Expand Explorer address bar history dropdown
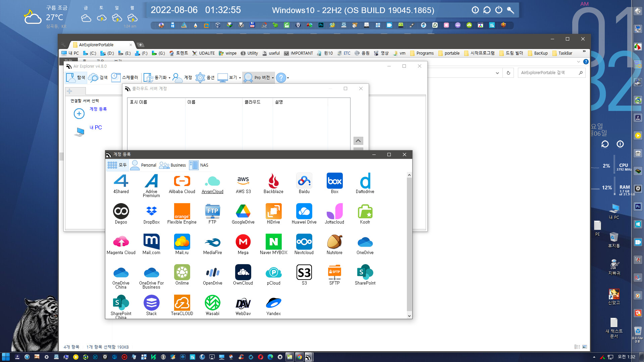This screenshot has height=362, width=644. 497,73
